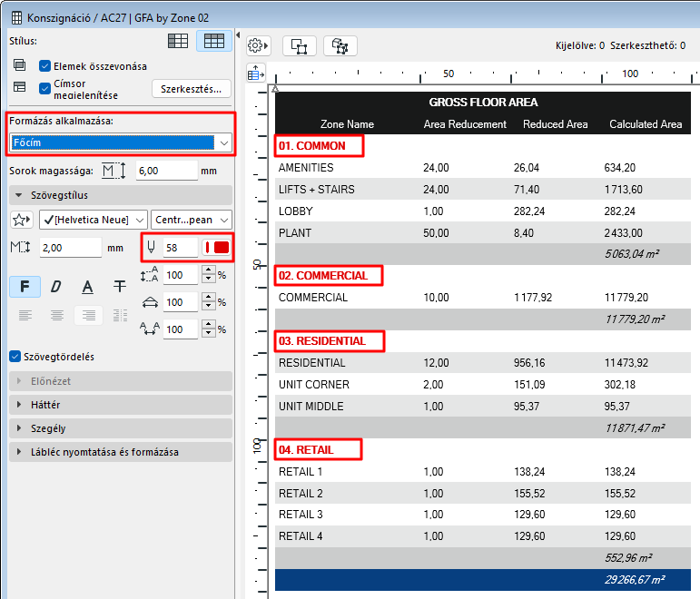
Task: Toggle italic text formatting
Action: (x=55, y=287)
